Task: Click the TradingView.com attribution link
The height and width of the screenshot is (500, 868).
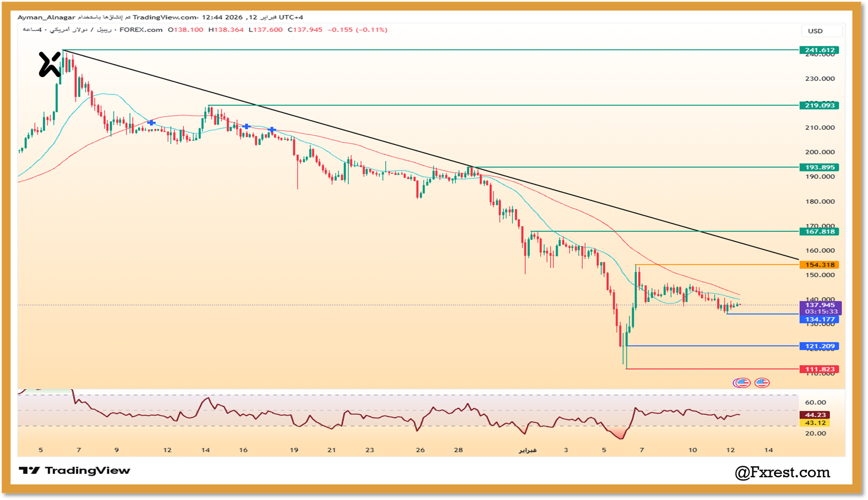Action: pos(164,17)
